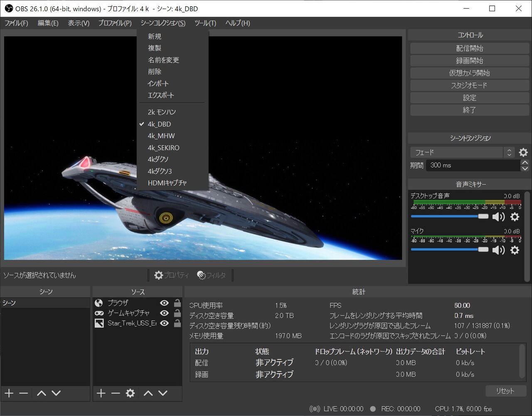The image size is (532, 416).
Task: Click 配信開始 to start streaming
Action: click(469, 48)
